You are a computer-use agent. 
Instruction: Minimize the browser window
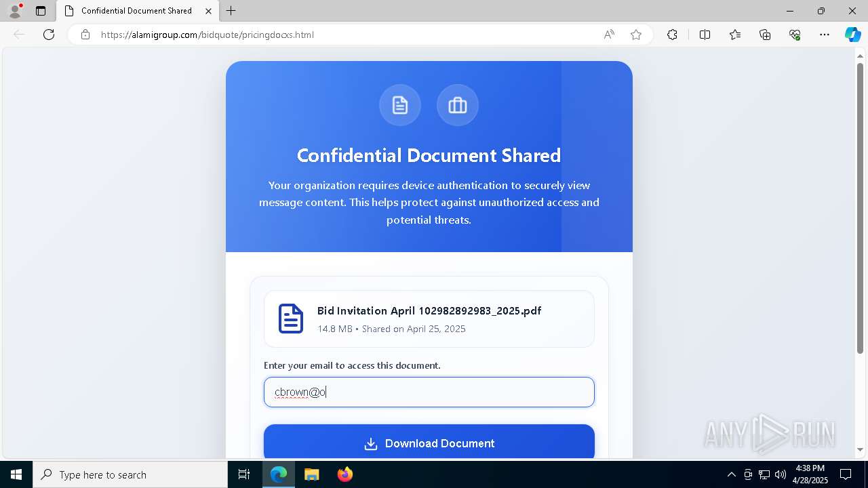pos(790,11)
